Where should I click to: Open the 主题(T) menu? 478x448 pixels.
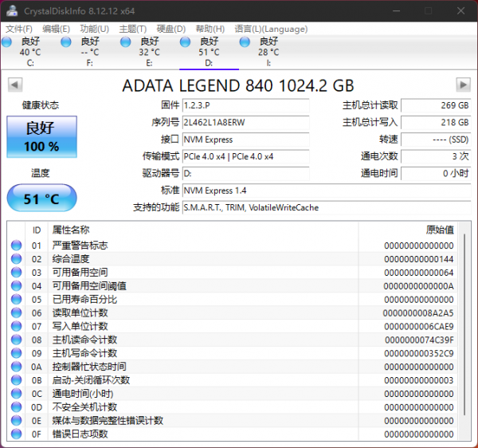click(x=133, y=29)
